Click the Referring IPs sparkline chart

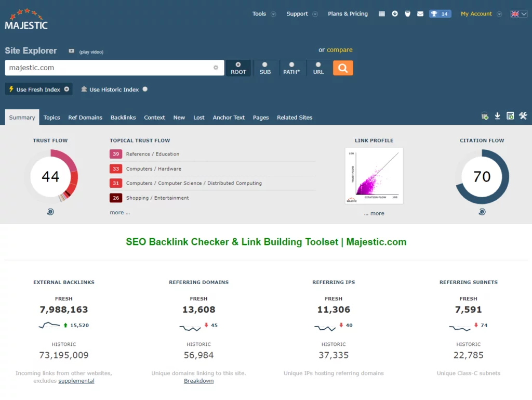pyautogui.click(x=325, y=328)
